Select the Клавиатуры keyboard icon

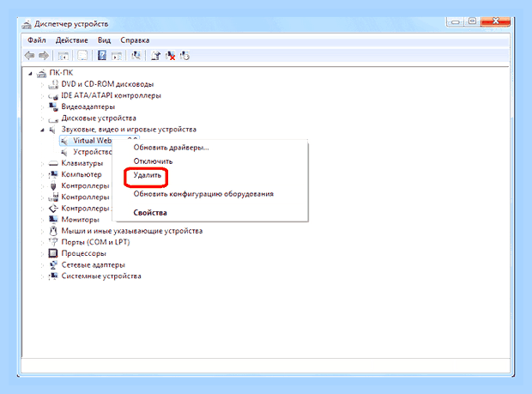click(53, 163)
